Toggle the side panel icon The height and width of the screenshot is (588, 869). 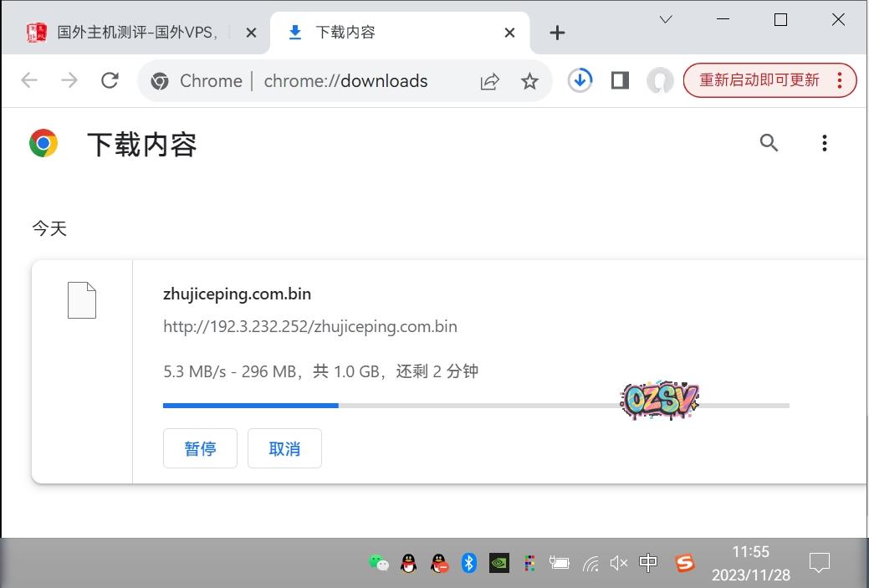620,80
